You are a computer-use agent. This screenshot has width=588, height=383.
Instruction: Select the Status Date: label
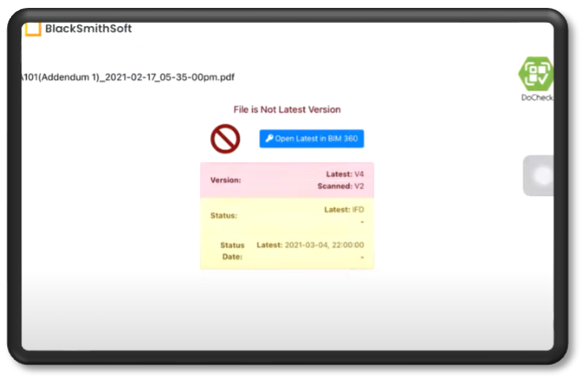pyautogui.click(x=232, y=251)
